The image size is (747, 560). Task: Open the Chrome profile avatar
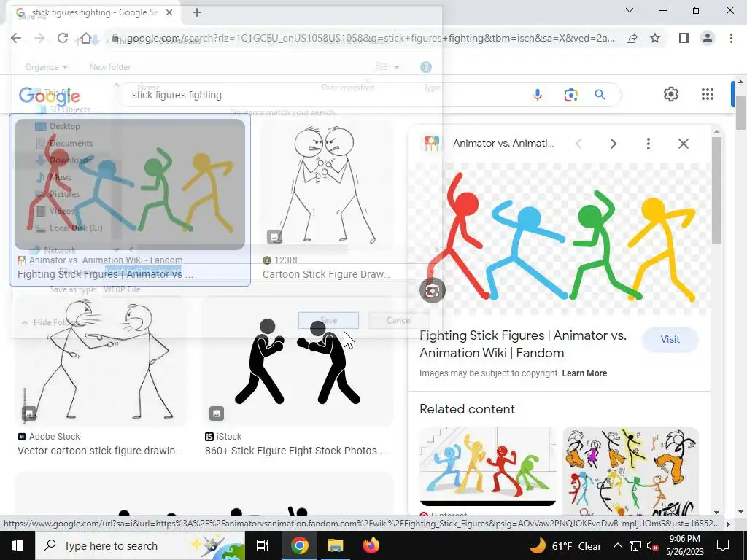(x=708, y=38)
